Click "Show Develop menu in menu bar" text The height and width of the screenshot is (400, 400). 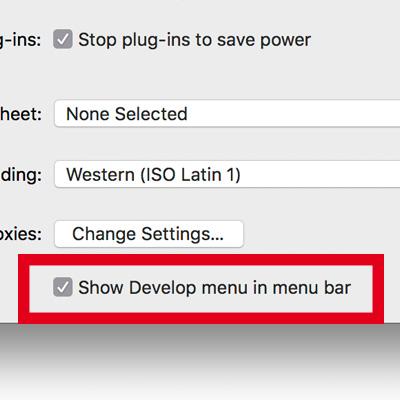click(214, 288)
